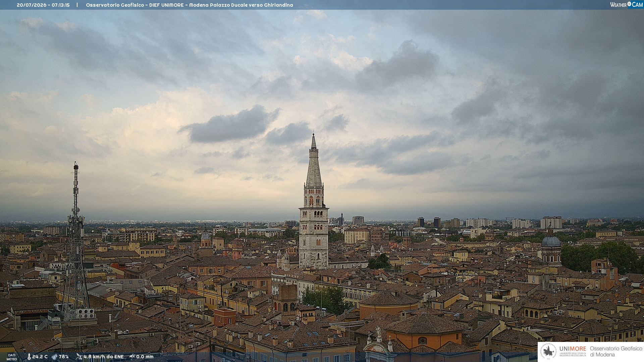Viewport: 644px width, 362px height.
Task: Click the UNIMORE university seal emblem
Action: (x=548, y=351)
